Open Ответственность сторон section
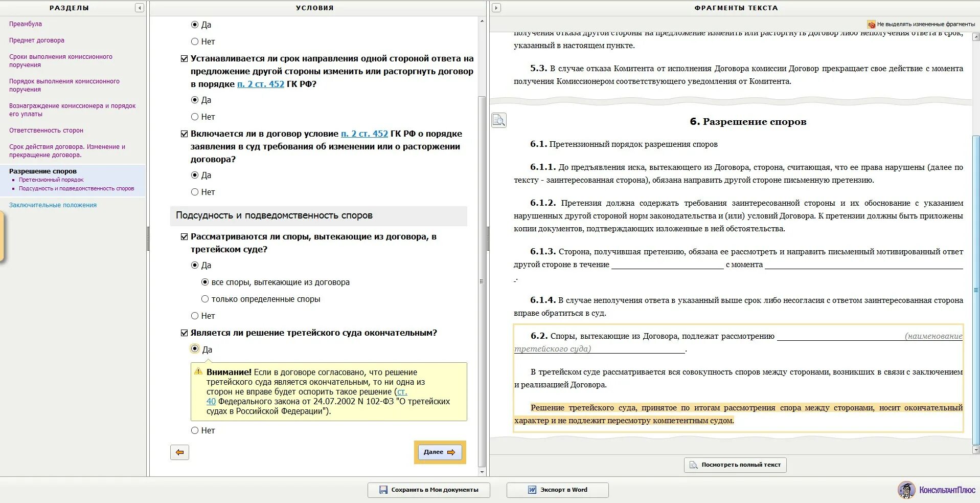Screen dimensions: 980x503 (46, 130)
